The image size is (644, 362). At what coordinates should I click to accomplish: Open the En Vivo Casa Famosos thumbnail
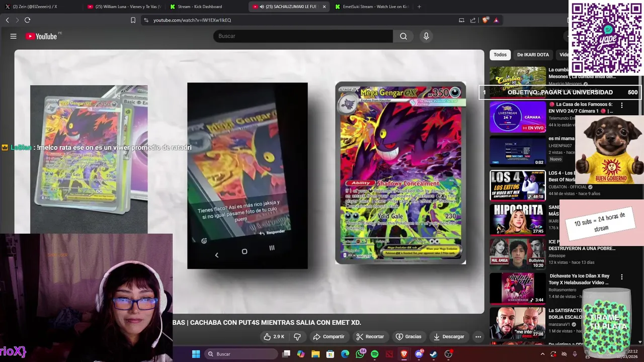click(518, 117)
